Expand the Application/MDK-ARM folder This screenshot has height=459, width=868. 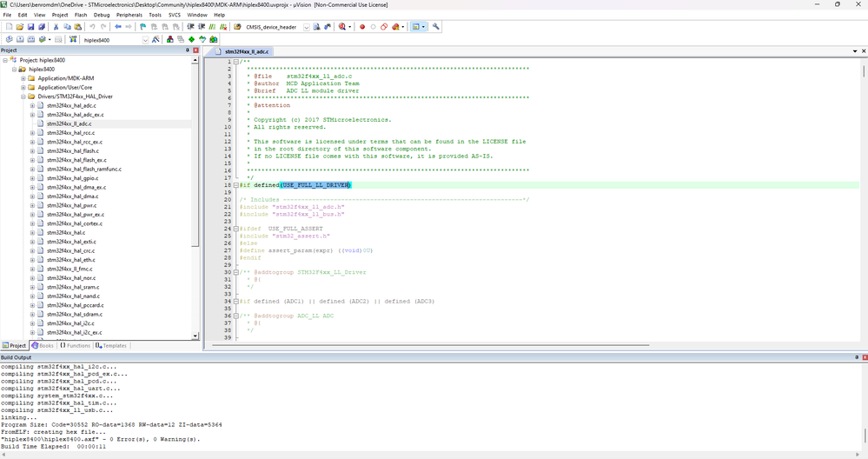[x=23, y=78]
